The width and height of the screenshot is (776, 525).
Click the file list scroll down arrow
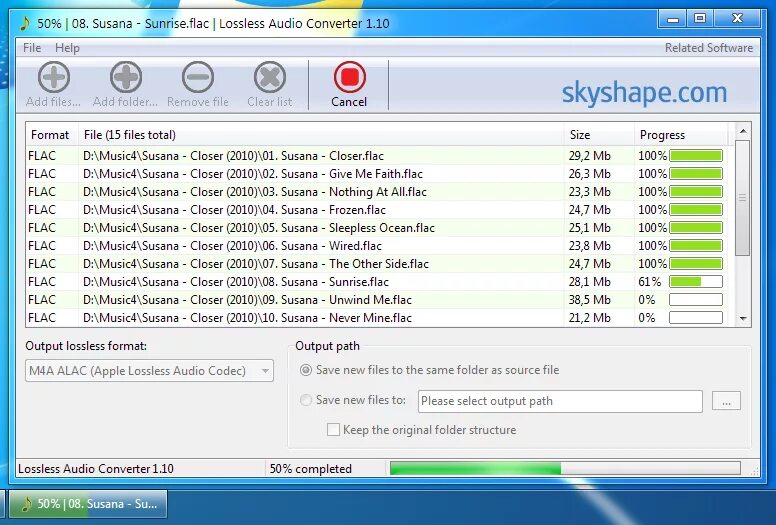743,319
